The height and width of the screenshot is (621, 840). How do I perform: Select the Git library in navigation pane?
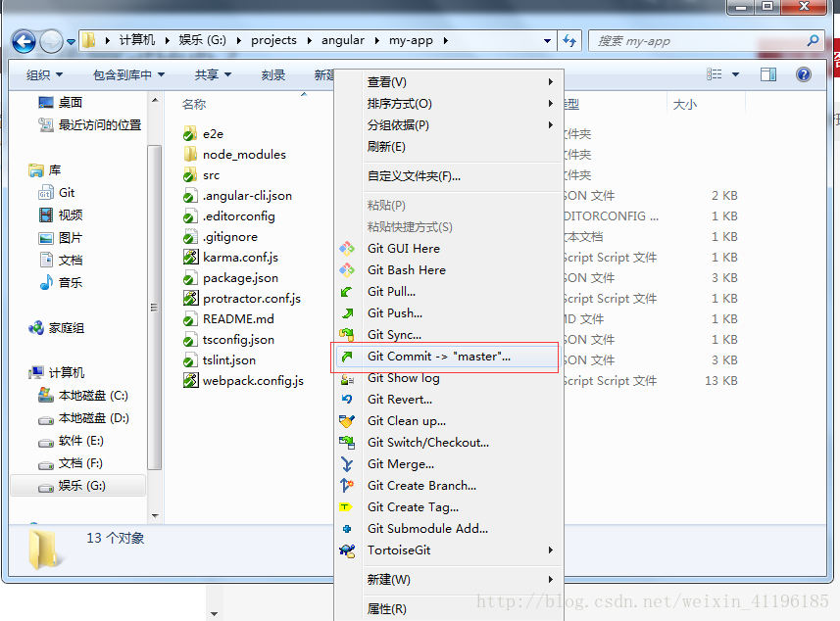(56, 193)
